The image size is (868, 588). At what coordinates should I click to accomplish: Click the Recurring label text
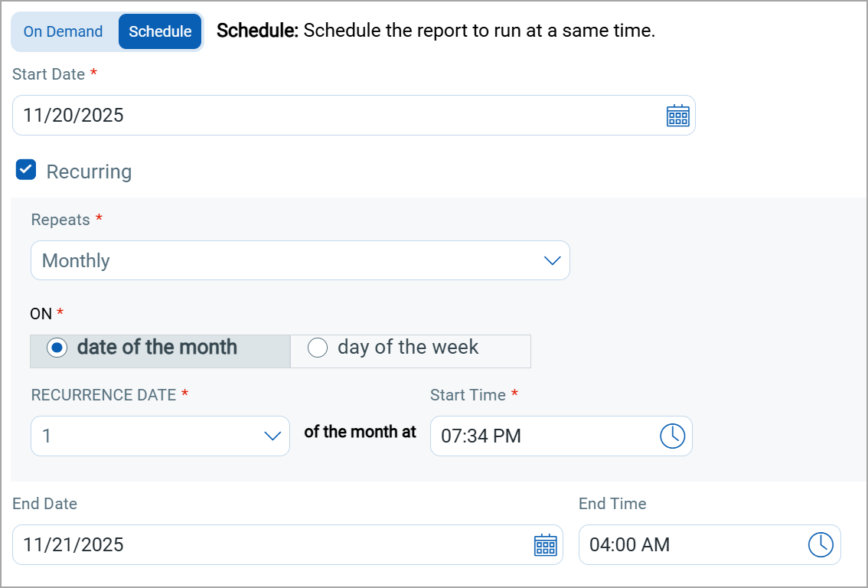pyautogui.click(x=89, y=171)
